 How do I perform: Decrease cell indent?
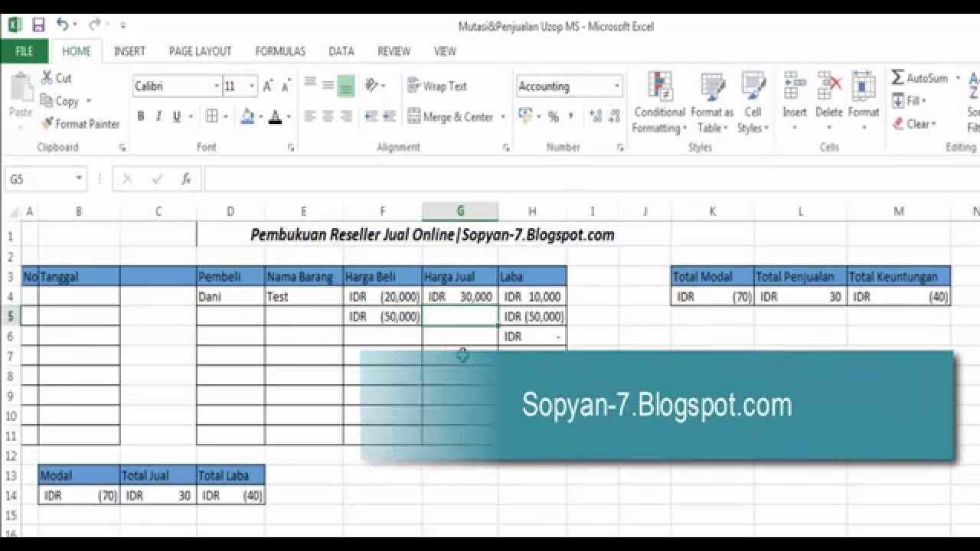(371, 117)
